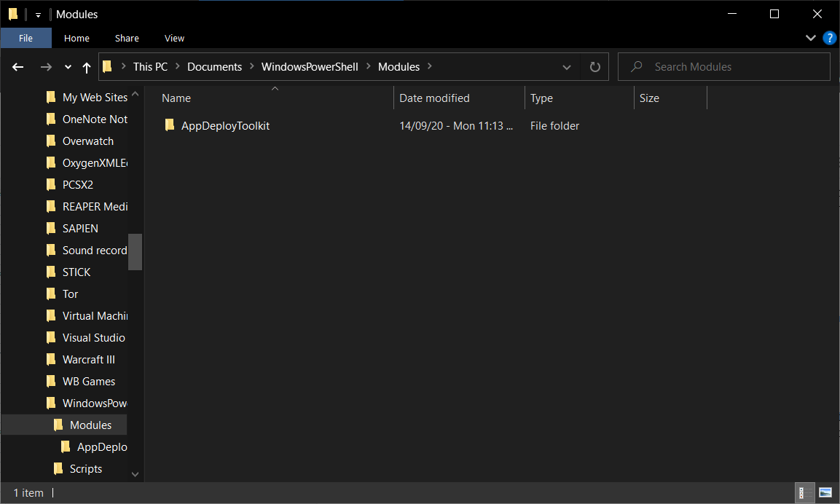Refresh the current folder view
This screenshot has width=840, height=504.
(x=594, y=66)
